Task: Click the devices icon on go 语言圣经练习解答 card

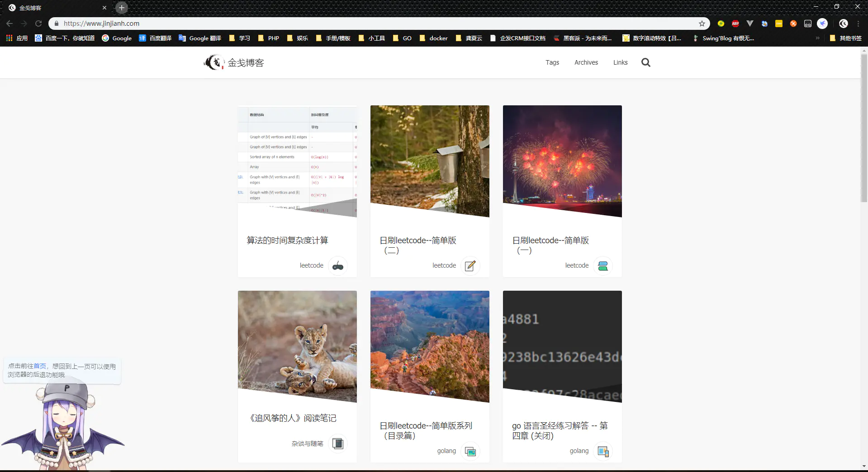Action: click(x=603, y=451)
